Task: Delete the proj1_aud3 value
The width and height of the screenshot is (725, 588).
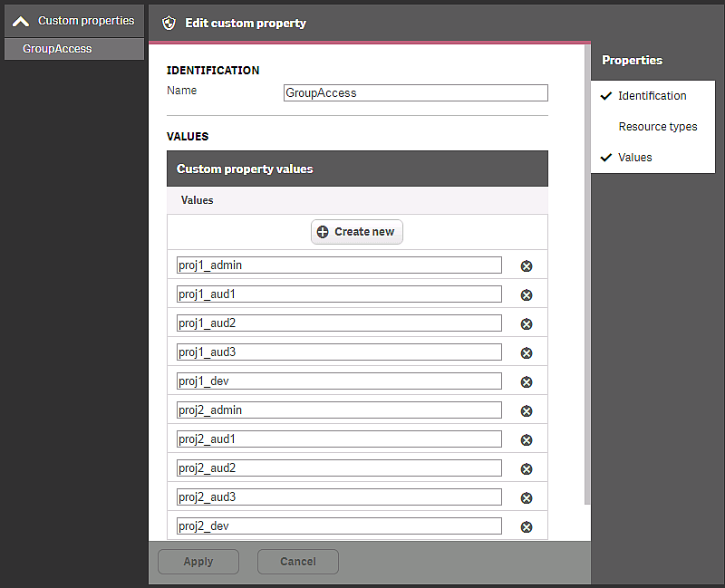Action: coord(527,352)
